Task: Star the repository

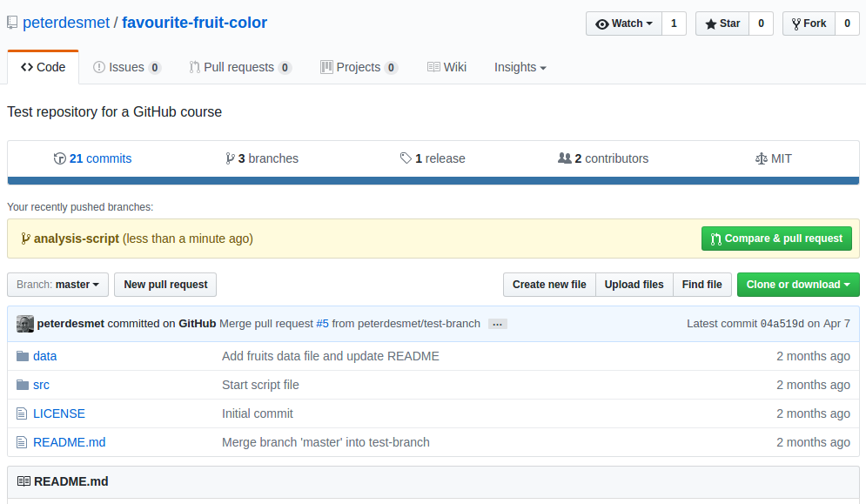Action: click(x=722, y=24)
